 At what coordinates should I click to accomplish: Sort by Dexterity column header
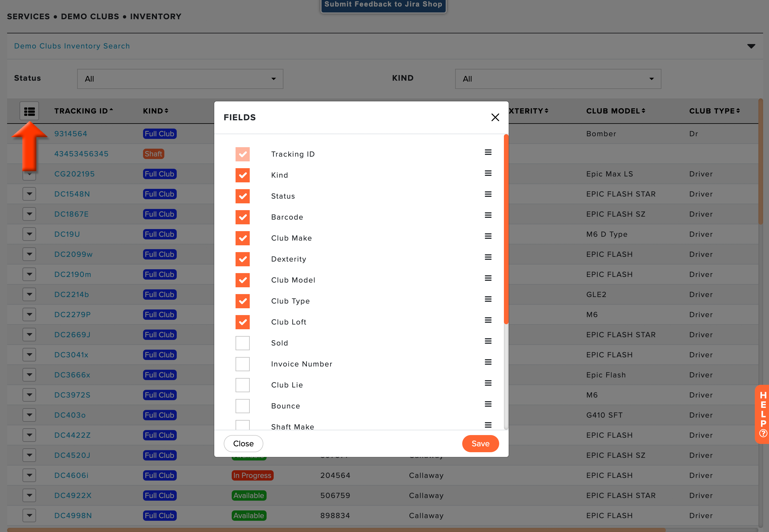tap(529, 111)
